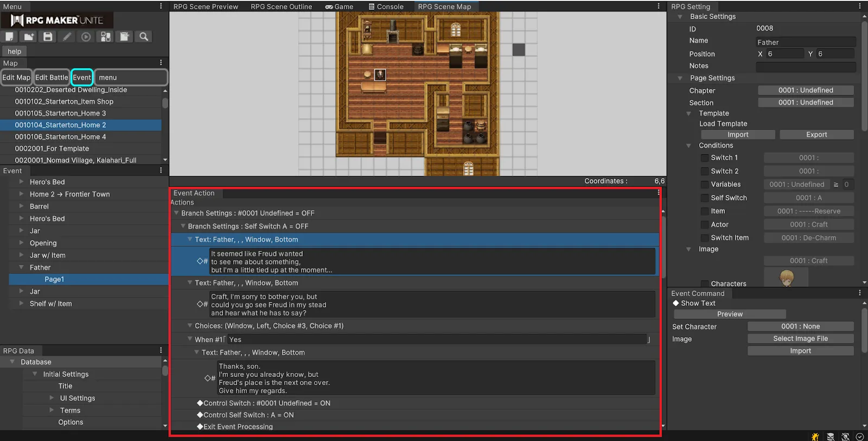The width and height of the screenshot is (868, 441).
Task: Open the RPG Scene Outline tab
Action: point(281,7)
